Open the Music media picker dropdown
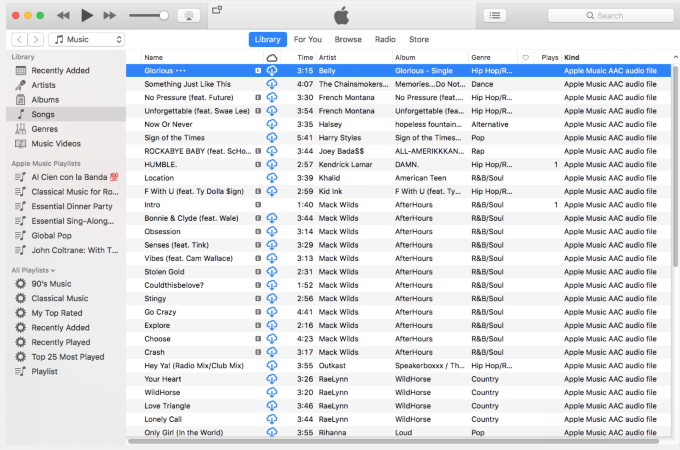Screen dimensions: 680x450 coord(87,39)
